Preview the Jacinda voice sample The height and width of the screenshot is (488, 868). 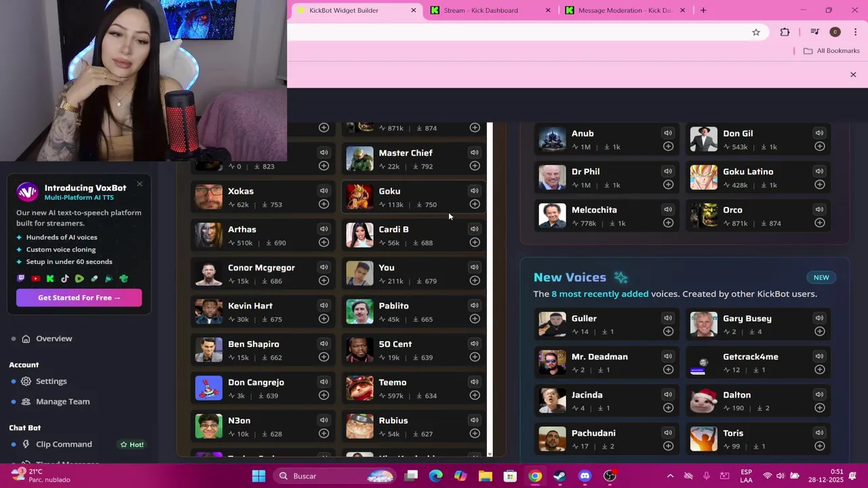[668, 394]
